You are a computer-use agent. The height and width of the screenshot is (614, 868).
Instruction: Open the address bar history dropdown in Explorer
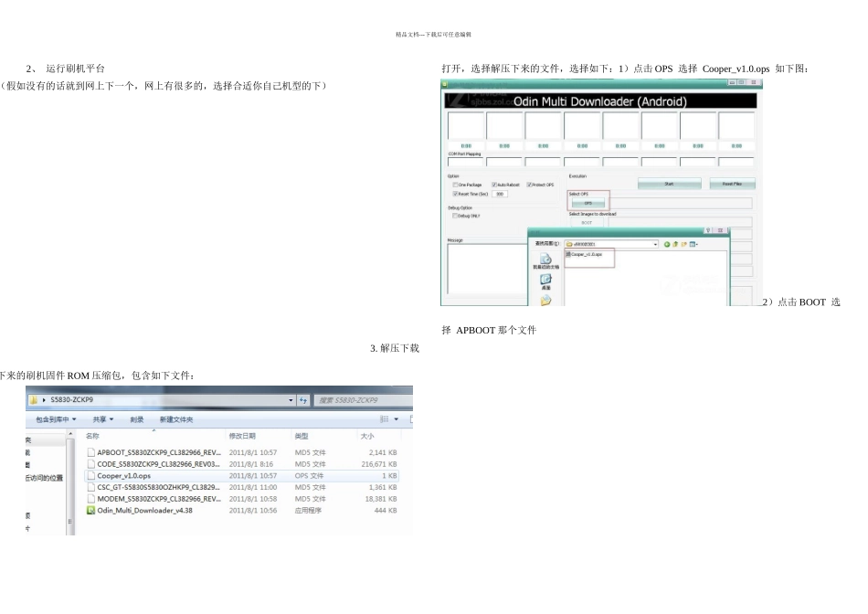click(x=291, y=400)
